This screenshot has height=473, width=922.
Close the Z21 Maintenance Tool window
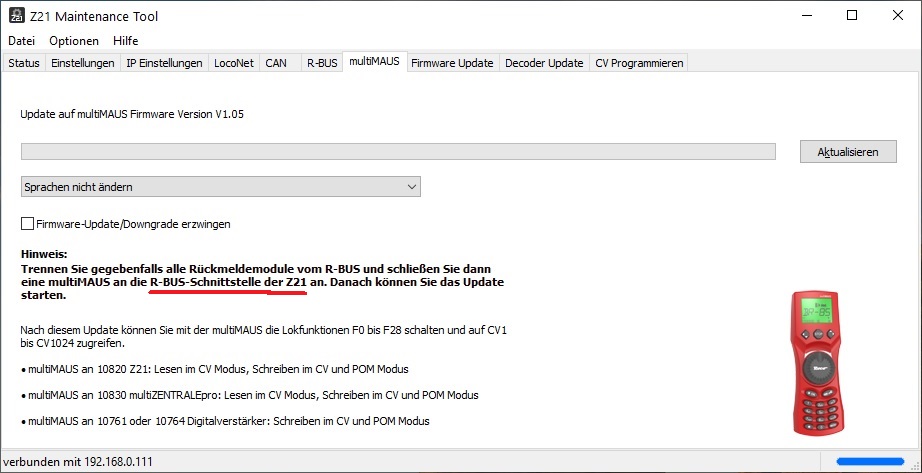pos(897,16)
